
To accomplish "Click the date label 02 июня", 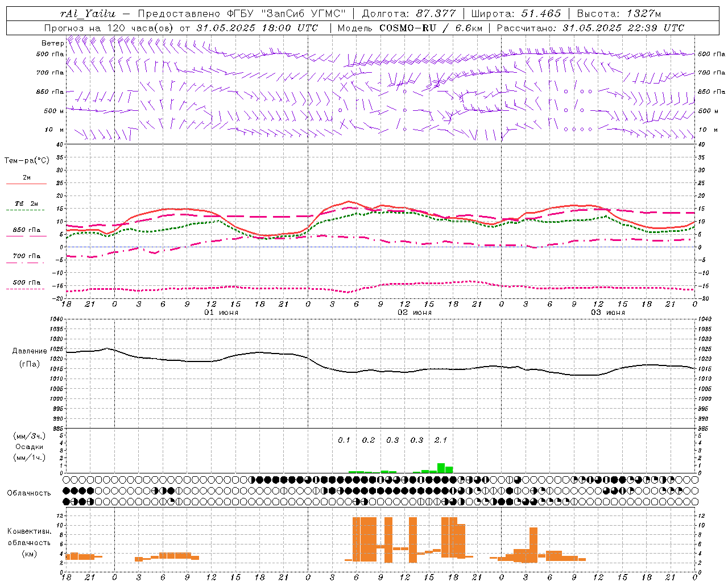I will coord(415,313).
